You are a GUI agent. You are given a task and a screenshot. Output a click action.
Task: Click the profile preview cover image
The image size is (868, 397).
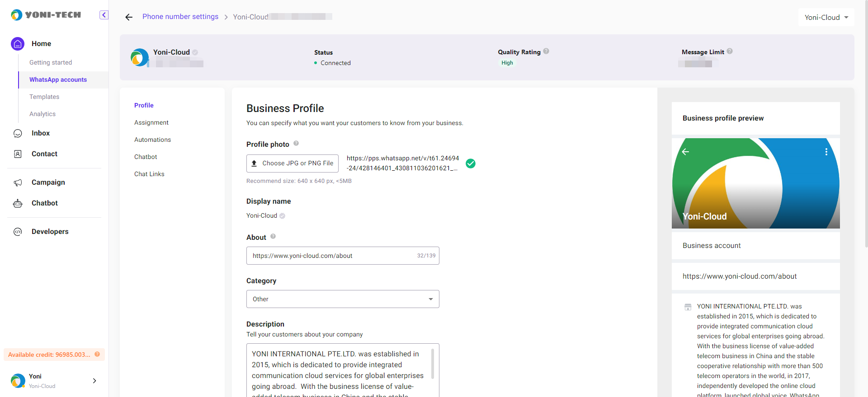pyautogui.click(x=756, y=183)
